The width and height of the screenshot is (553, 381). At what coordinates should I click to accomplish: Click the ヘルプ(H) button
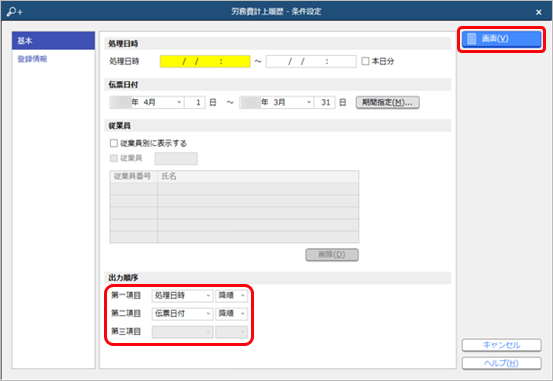[501, 363]
